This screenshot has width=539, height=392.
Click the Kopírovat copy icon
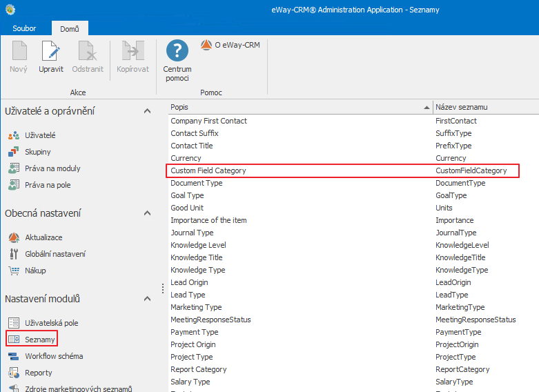[x=133, y=50]
